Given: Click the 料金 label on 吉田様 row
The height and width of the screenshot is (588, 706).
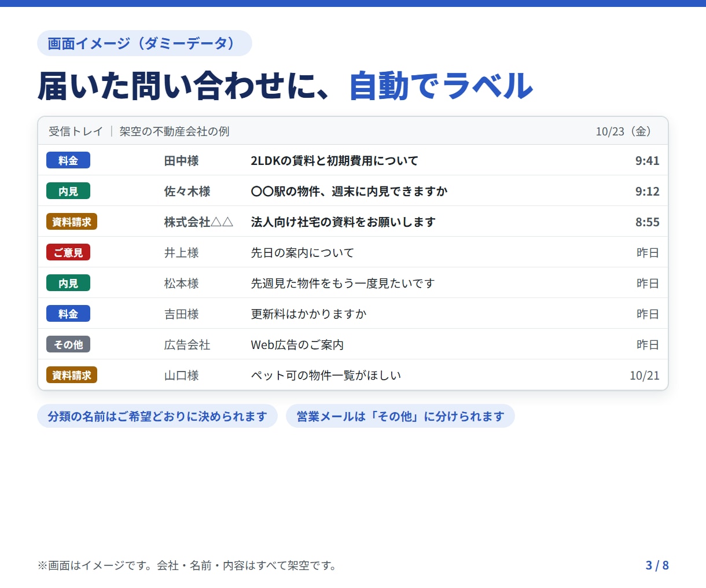Looking at the screenshot, I should pos(68,314).
